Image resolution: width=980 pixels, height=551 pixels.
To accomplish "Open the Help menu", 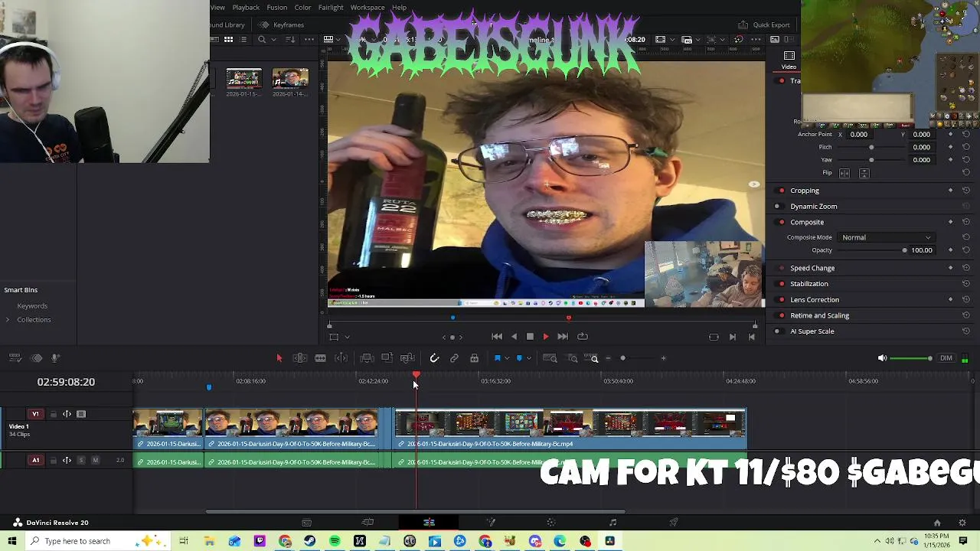I will click(400, 8).
